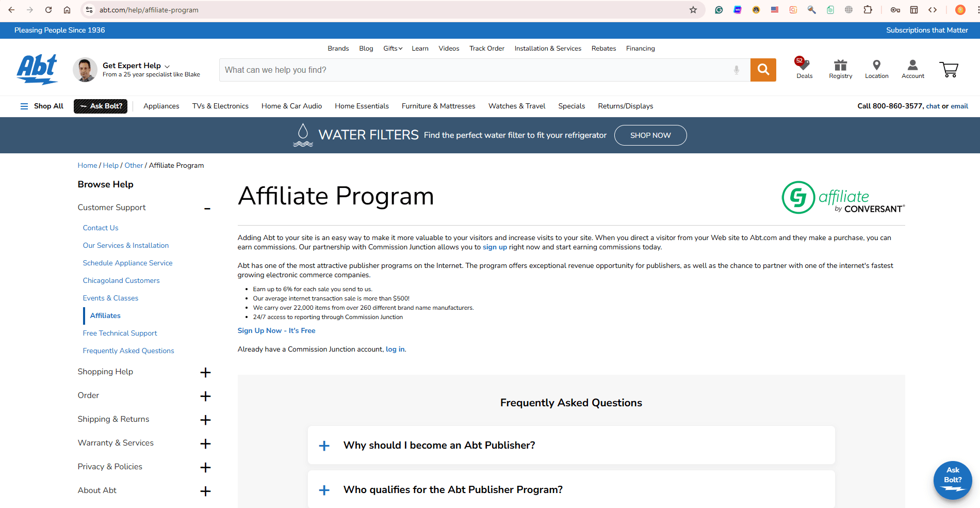Open the Deals tag icon
Viewport: 980px width, 508px height.
click(804, 69)
